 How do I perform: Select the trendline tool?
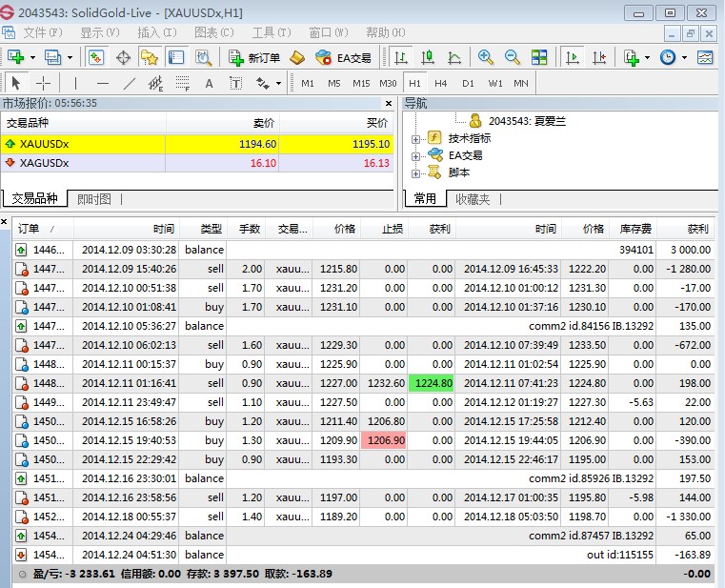130,83
